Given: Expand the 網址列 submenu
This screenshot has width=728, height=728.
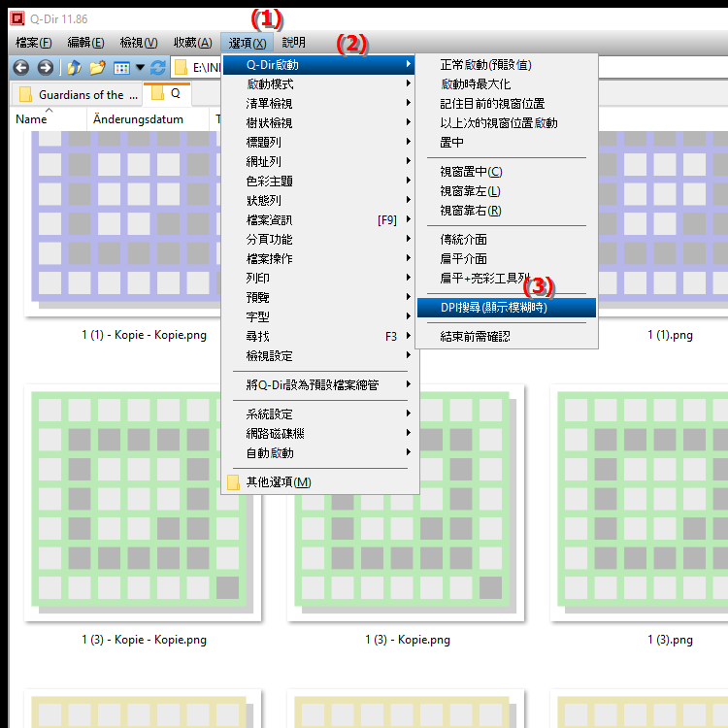Looking at the screenshot, I should [x=319, y=161].
